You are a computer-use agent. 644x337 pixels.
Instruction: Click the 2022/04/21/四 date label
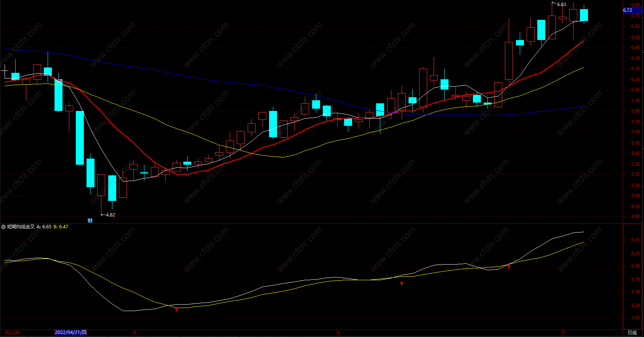[71, 332]
